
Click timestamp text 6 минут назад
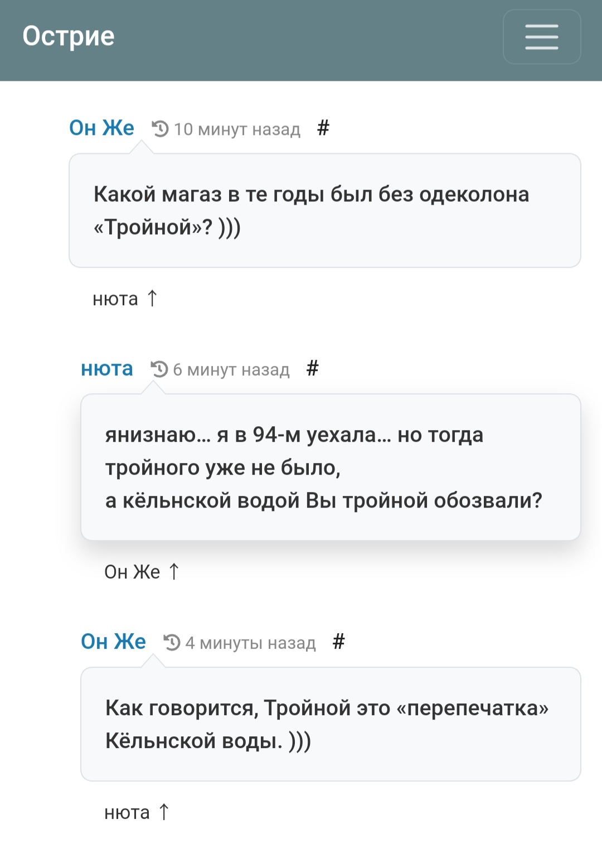pos(231,370)
